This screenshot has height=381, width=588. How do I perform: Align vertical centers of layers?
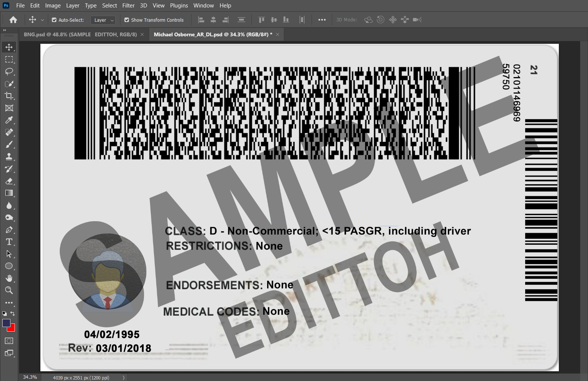(x=274, y=20)
